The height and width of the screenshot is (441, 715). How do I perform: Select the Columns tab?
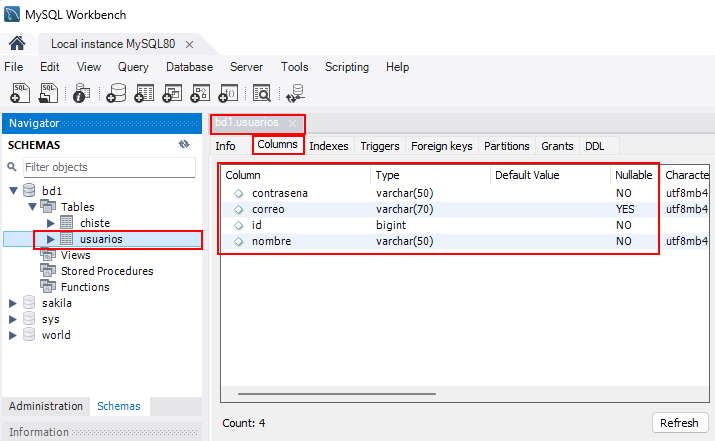(x=278, y=145)
